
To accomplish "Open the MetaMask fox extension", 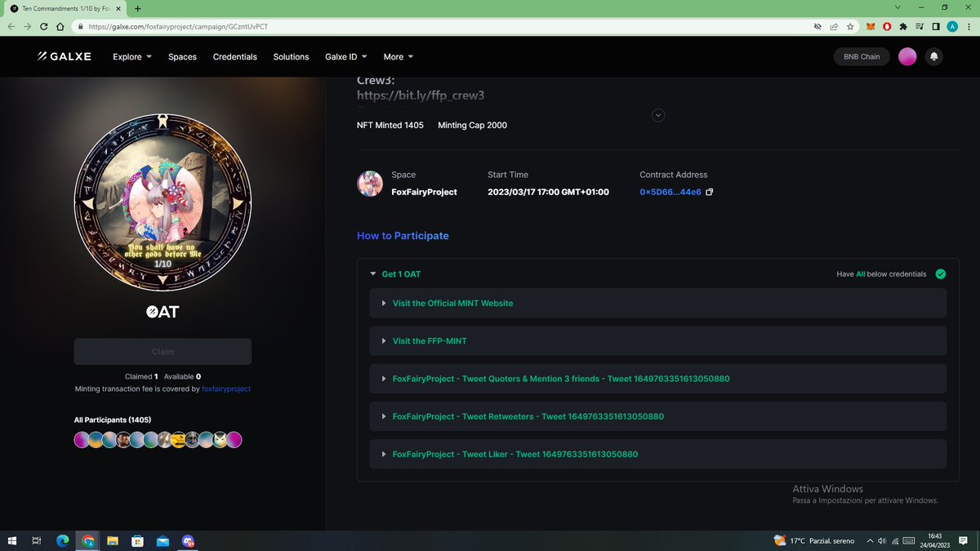I will point(870,26).
